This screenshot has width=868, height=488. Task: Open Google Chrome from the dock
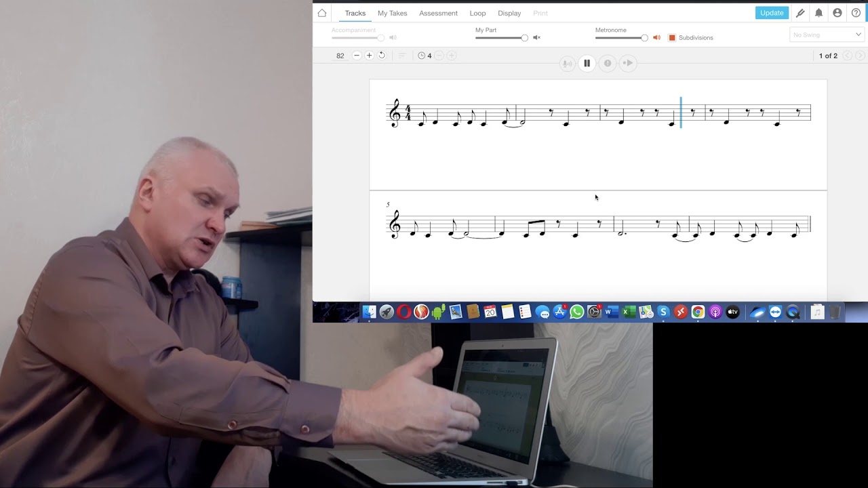tap(698, 312)
